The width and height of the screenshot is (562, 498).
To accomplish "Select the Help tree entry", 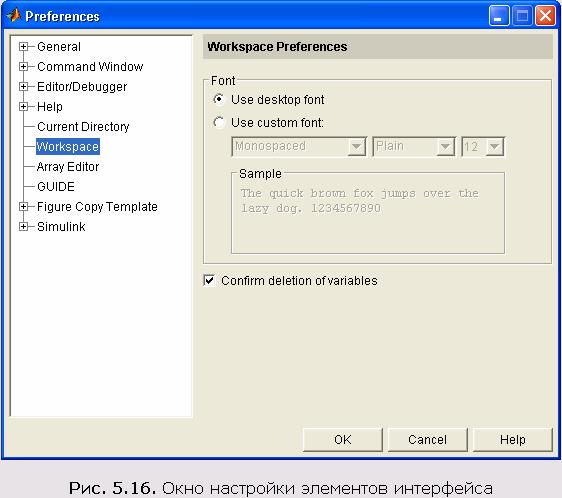I will (x=50, y=107).
